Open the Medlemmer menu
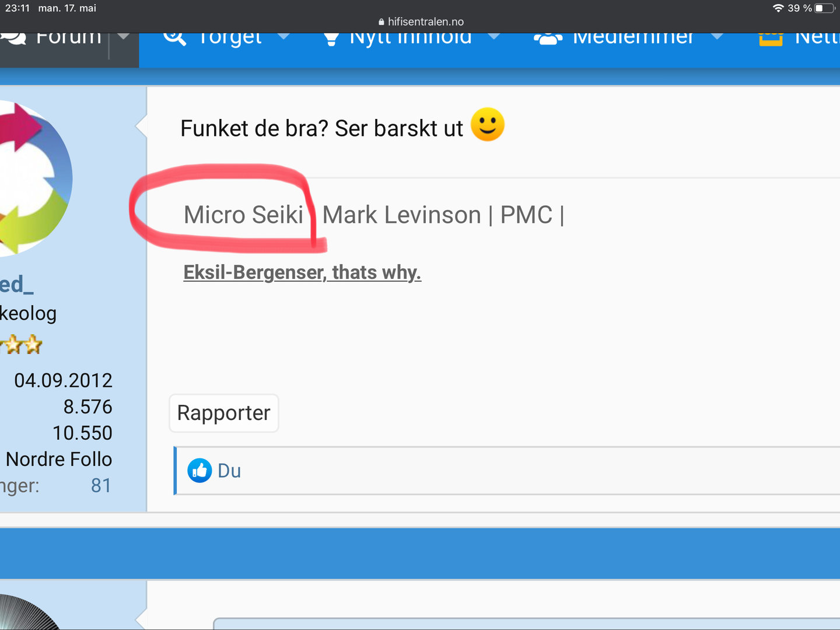The height and width of the screenshot is (630, 840). pos(633,39)
